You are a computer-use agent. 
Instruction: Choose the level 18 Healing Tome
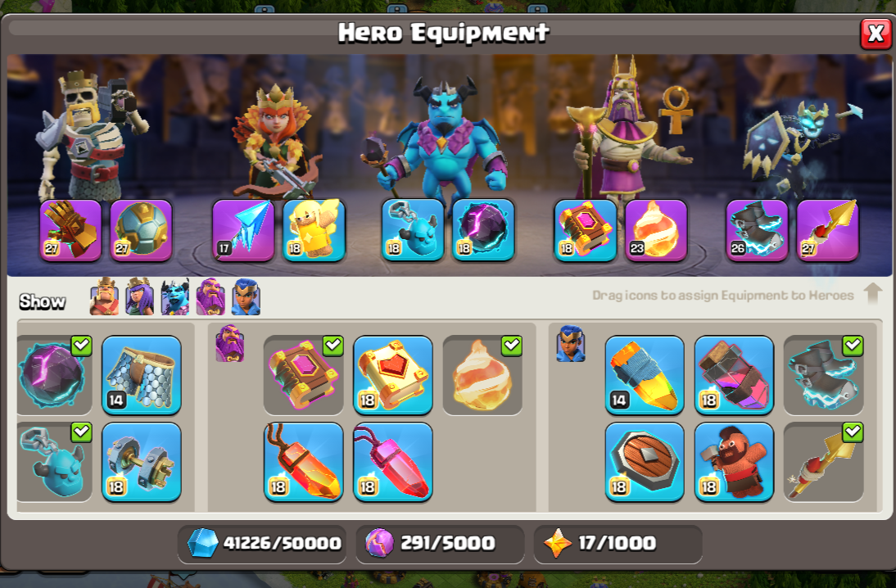pos(393,375)
